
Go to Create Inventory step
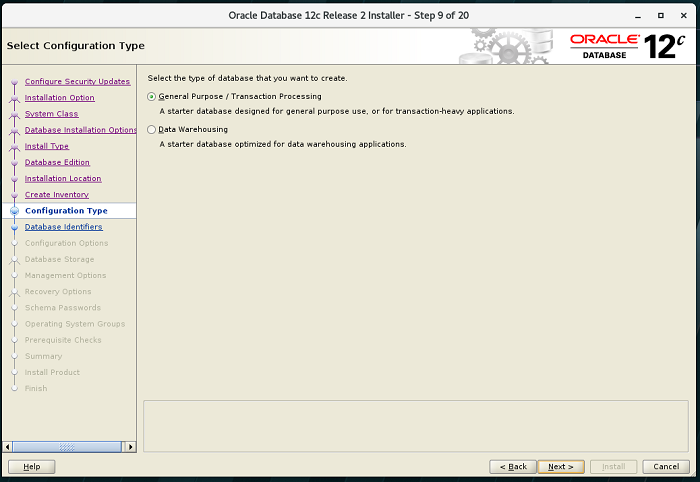[57, 194]
